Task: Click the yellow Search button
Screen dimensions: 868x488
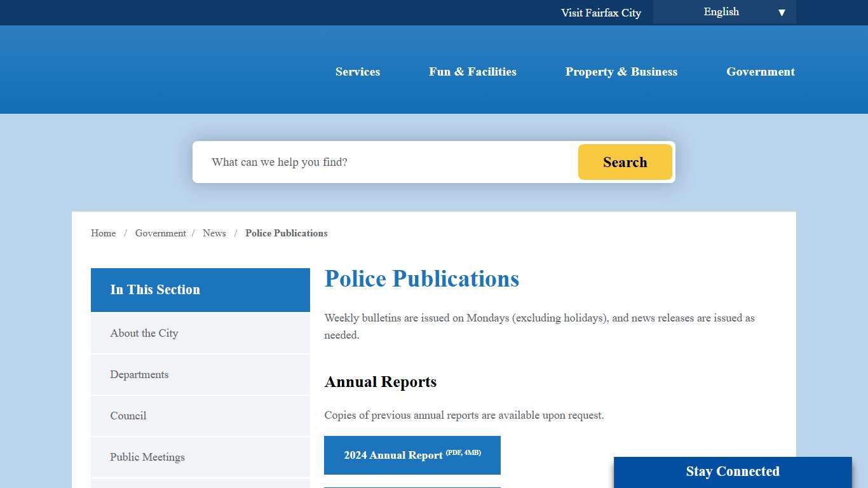Action: pos(625,162)
